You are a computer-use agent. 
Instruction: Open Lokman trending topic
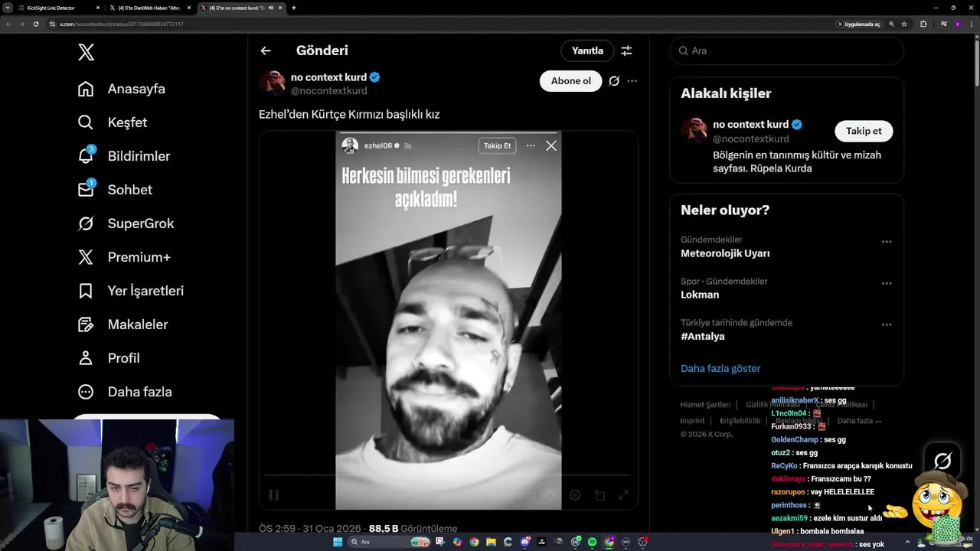point(700,295)
